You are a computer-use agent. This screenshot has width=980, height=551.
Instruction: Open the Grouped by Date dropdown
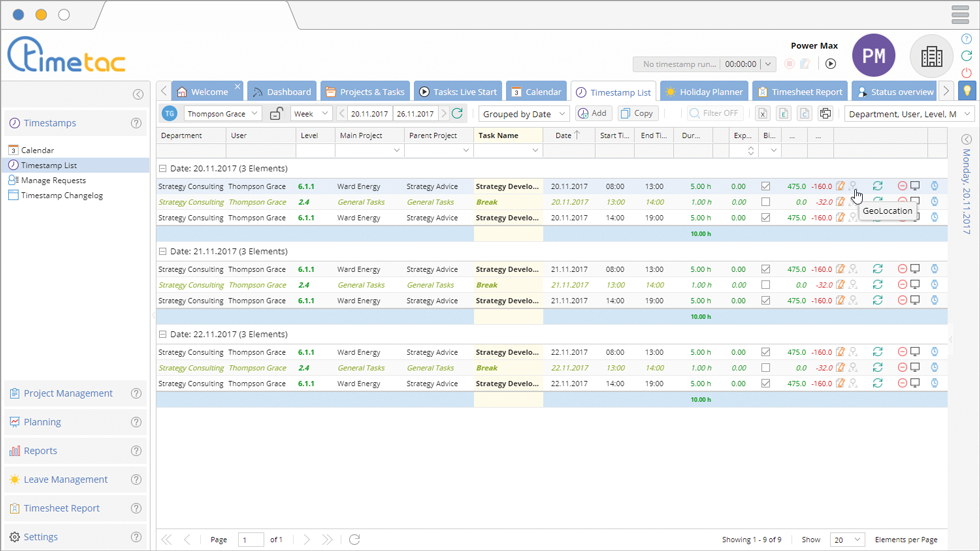tap(523, 114)
